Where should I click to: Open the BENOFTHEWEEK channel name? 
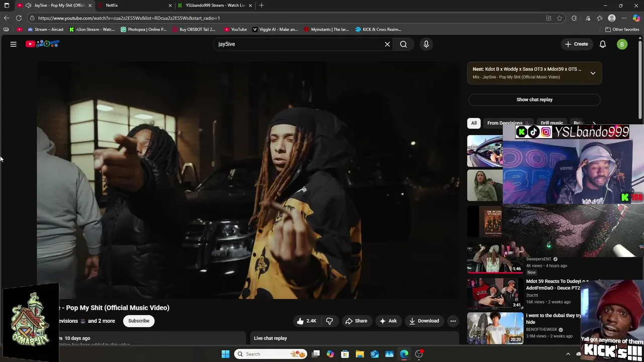point(541,329)
